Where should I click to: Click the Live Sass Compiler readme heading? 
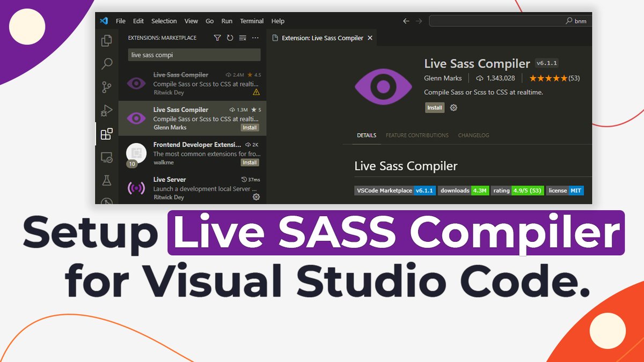coord(406,166)
